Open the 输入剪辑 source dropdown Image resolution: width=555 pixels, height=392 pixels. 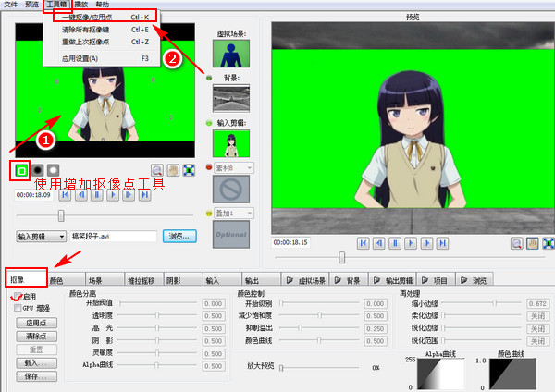click(42, 237)
